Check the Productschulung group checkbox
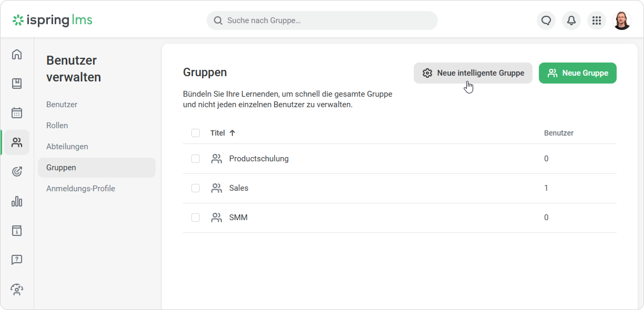Image resolution: width=644 pixels, height=310 pixels. [x=195, y=159]
